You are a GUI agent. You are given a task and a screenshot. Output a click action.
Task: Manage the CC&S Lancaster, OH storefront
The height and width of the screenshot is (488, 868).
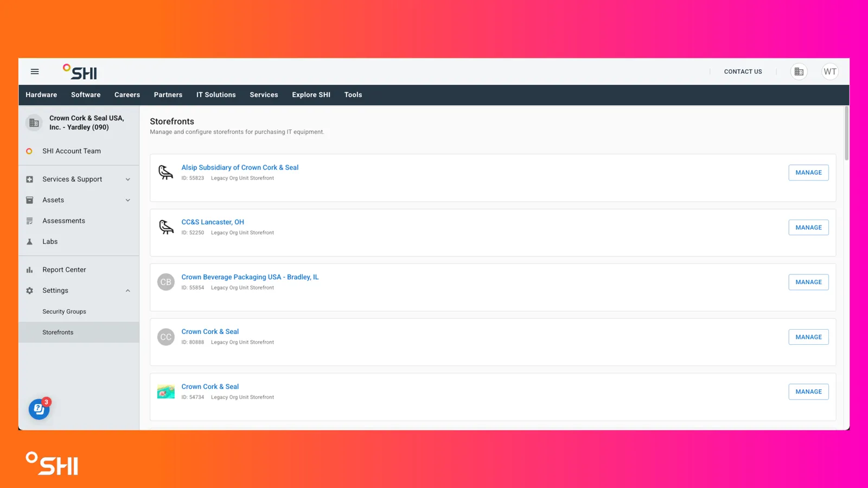(808, 227)
